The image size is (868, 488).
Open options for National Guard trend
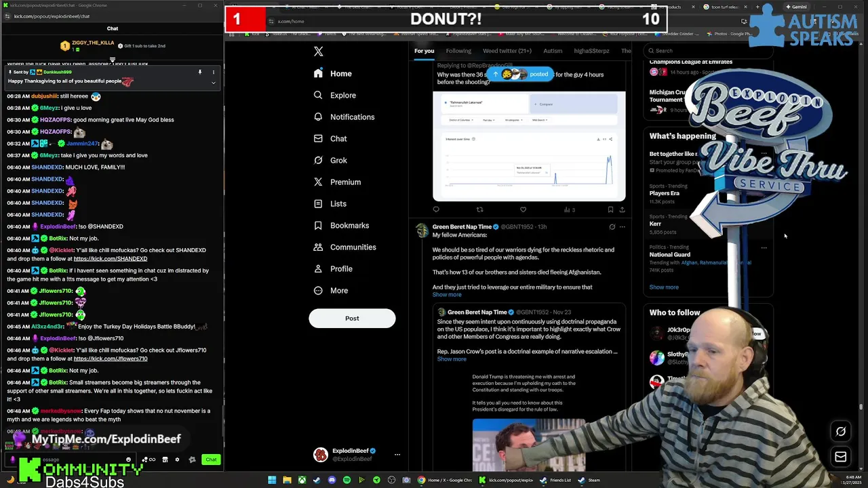tap(764, 247)
